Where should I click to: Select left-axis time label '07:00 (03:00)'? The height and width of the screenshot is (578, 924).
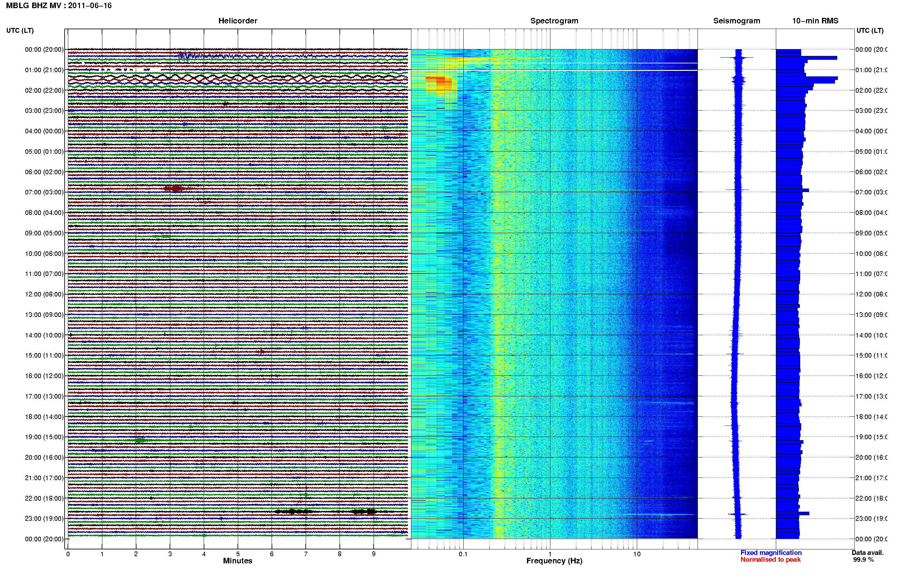point(44,192)
